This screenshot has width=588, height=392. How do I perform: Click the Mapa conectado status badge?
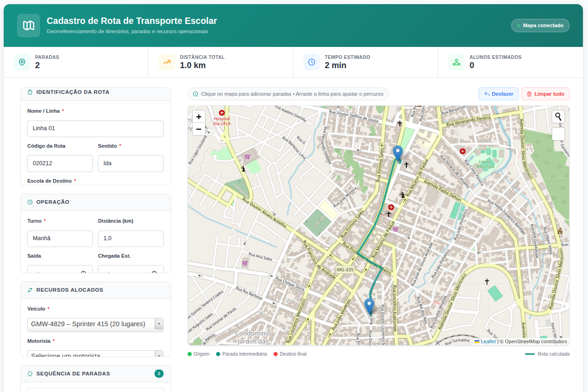540,25
